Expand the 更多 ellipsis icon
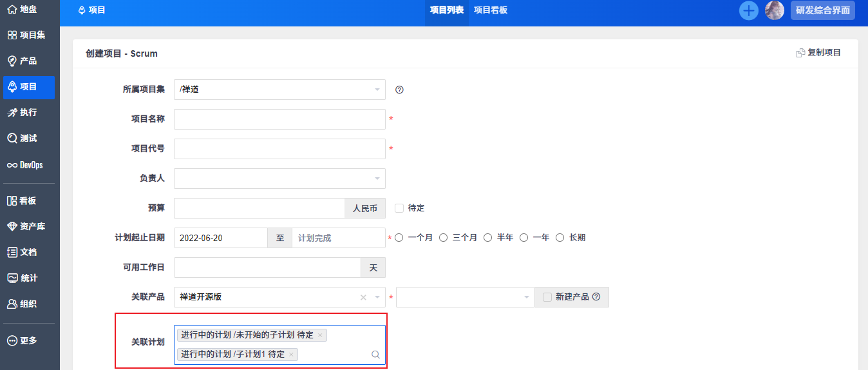 click(12, 340)
